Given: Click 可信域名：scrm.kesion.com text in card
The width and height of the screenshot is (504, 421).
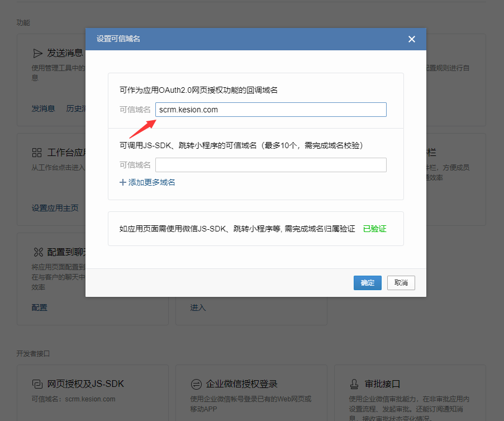Looking at the screenshot, I should [73, 399].
